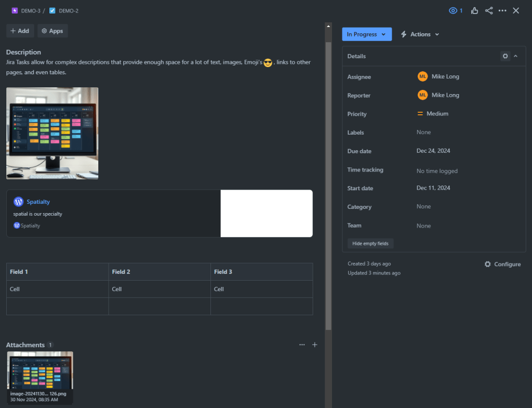Click the Add button
532x408 pixels.
[20, 31]
